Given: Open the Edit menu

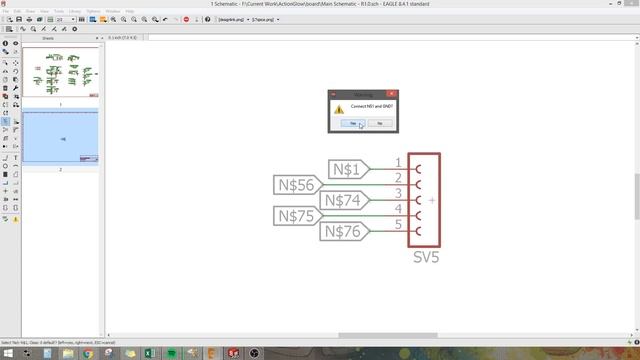Looking at the screenshot, I should tap(17, 11).
